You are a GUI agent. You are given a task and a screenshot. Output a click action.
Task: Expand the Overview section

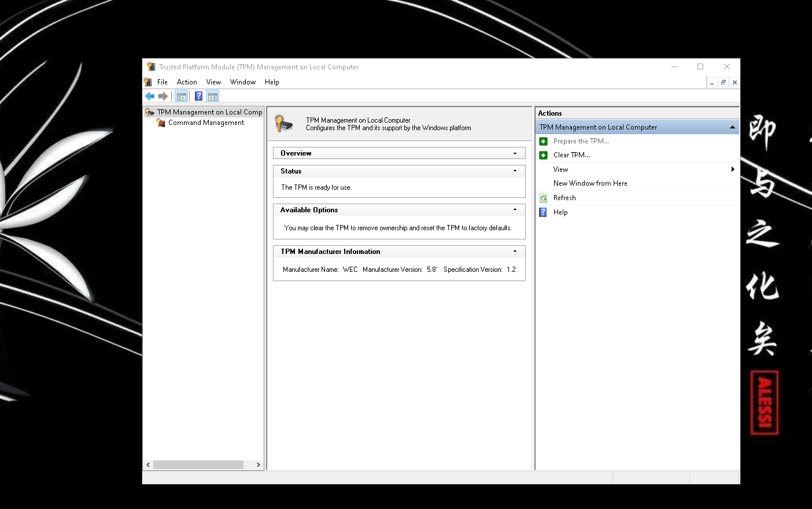click(515, 153)
